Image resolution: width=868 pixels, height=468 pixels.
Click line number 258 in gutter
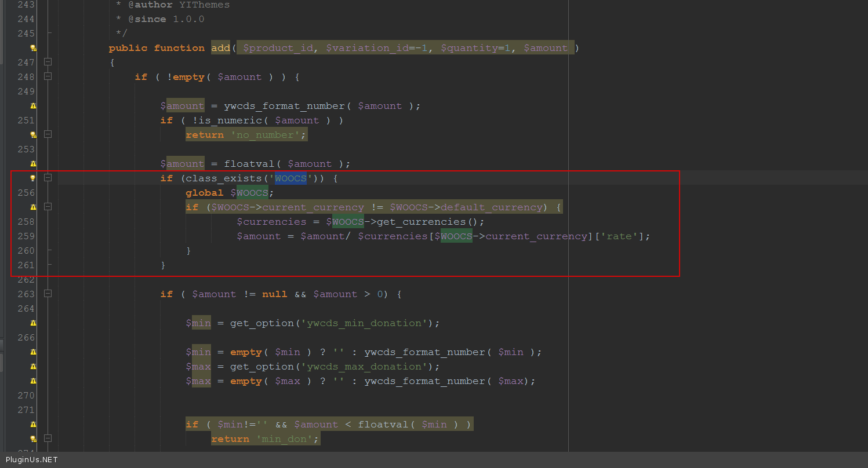(26, 222)
